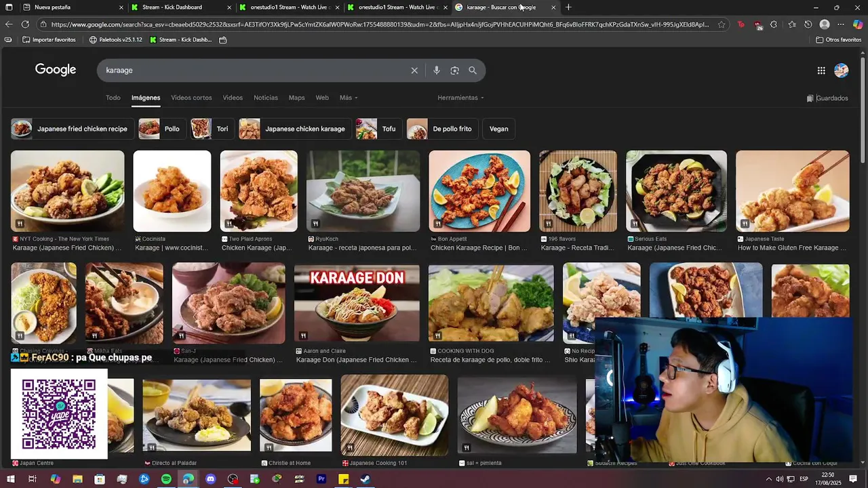Filter images by Vegan chip

click(x=498, y=129)
